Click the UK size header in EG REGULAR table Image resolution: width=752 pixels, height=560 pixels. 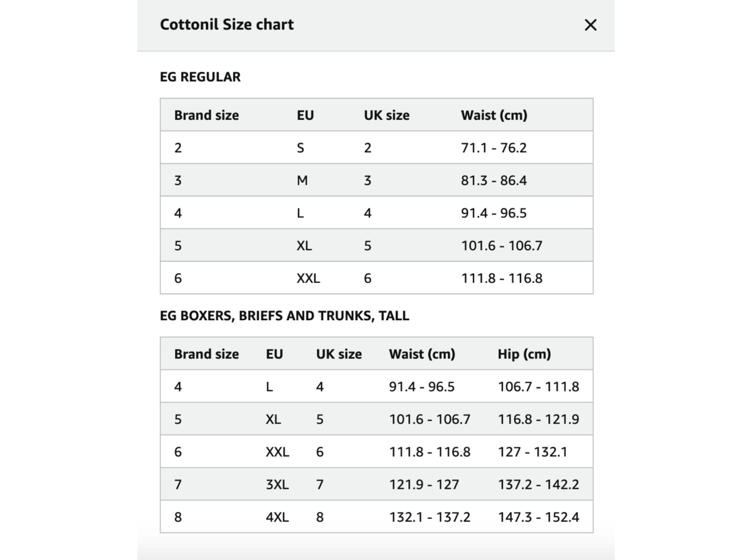[x=386, y=115]
